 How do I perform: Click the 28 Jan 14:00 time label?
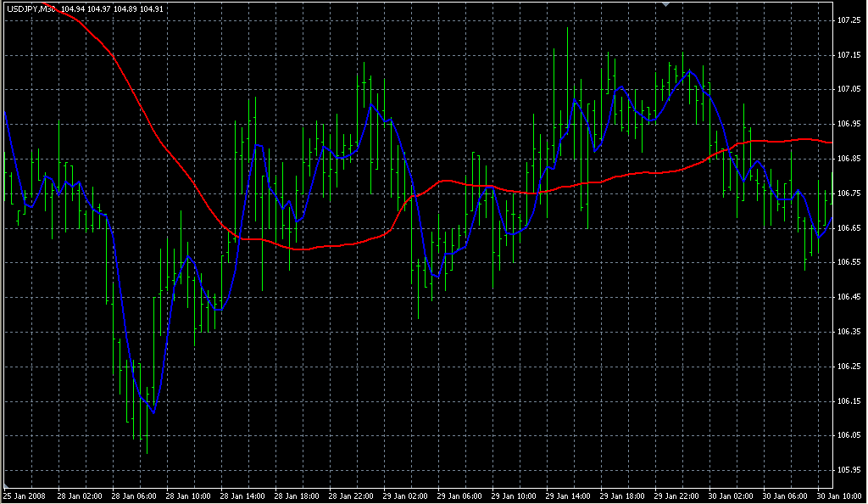[x=241, y=496]
